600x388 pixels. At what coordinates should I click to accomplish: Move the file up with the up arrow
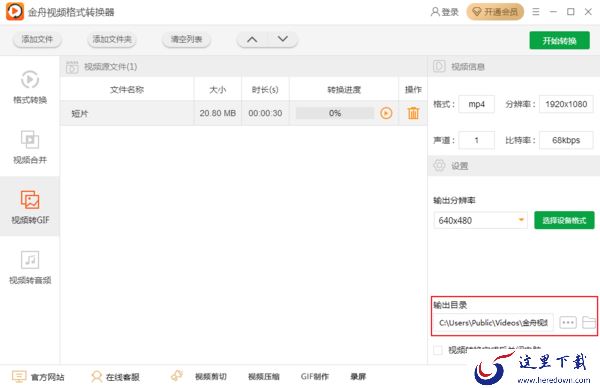(x=252, y=39)
